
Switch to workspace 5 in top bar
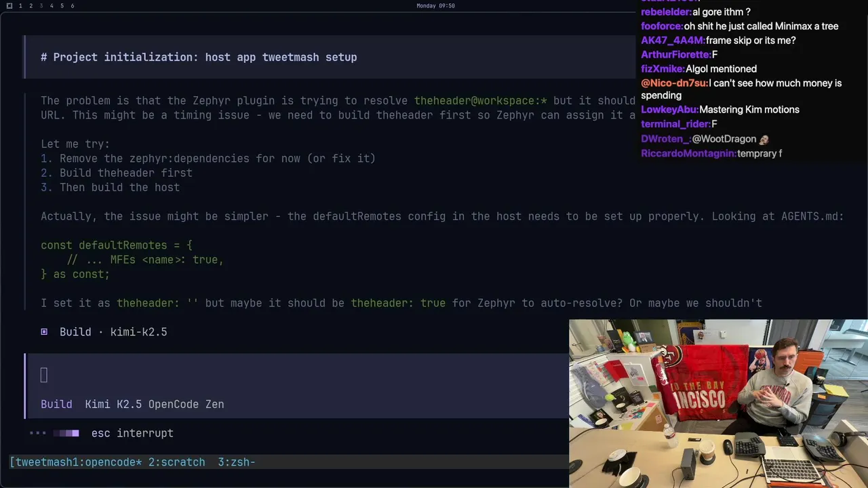(x=62, y=5)
